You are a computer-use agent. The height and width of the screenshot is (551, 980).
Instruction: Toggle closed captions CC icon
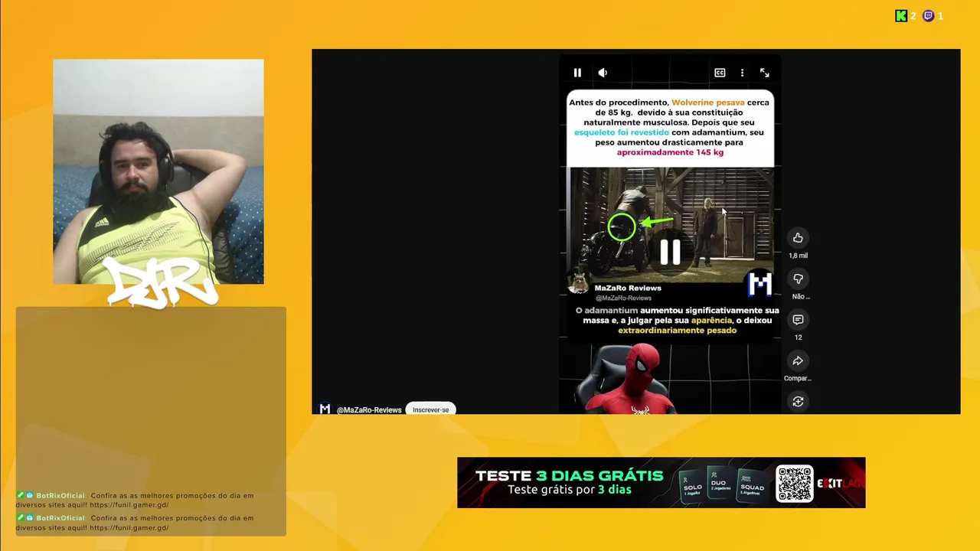click(x=720, y=73)
